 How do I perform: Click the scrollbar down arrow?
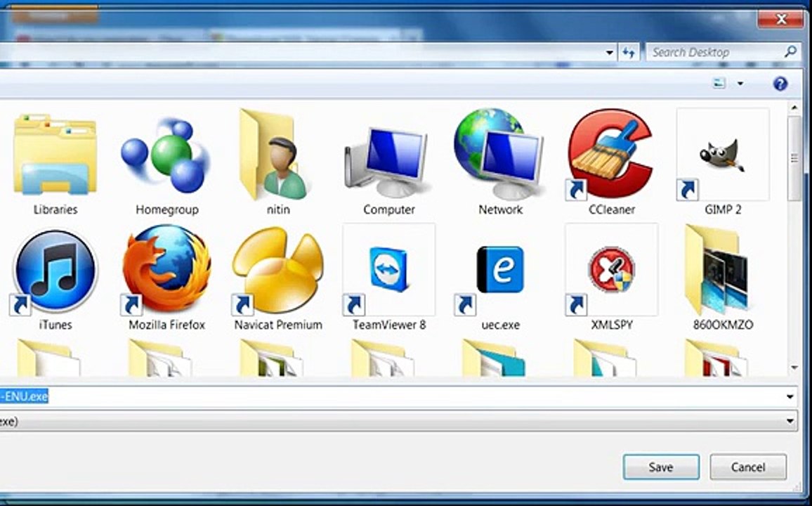[x=794, y=368]
